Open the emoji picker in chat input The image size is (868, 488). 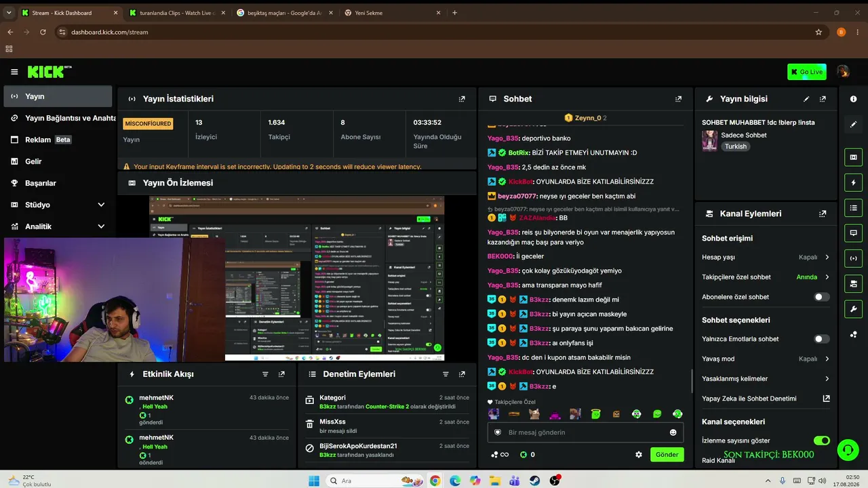[x=673, y=432]
